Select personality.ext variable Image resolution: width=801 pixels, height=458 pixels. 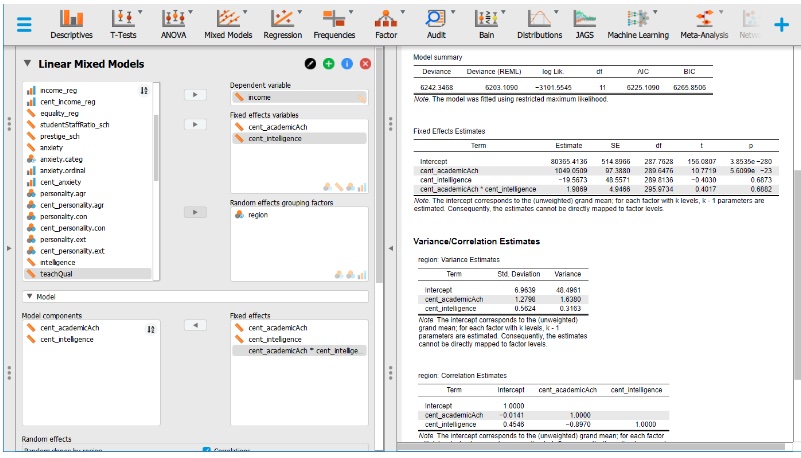[x=88, y=239]
